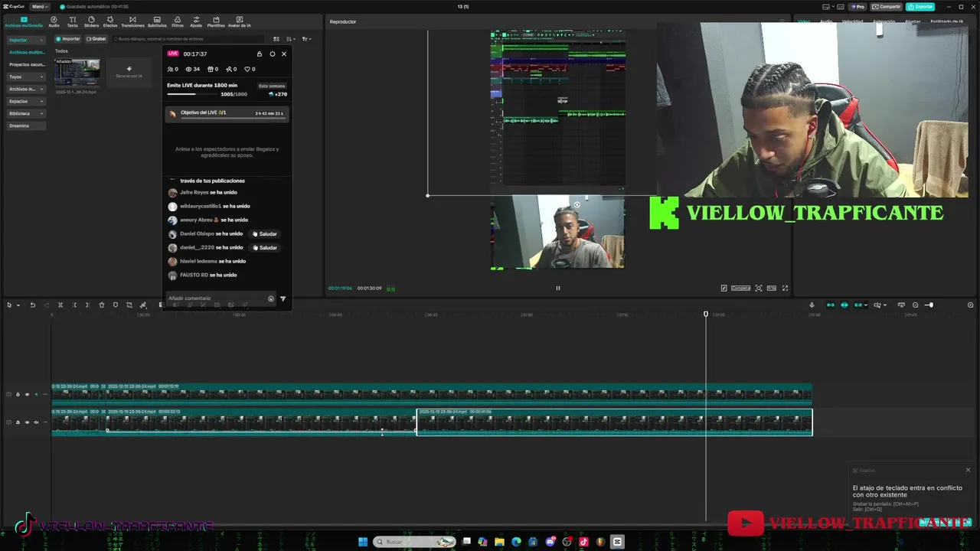The height and width of the screenshot is (551, 980).
Task: Open the Avatar de IA panel
Action: coord(240,21)
